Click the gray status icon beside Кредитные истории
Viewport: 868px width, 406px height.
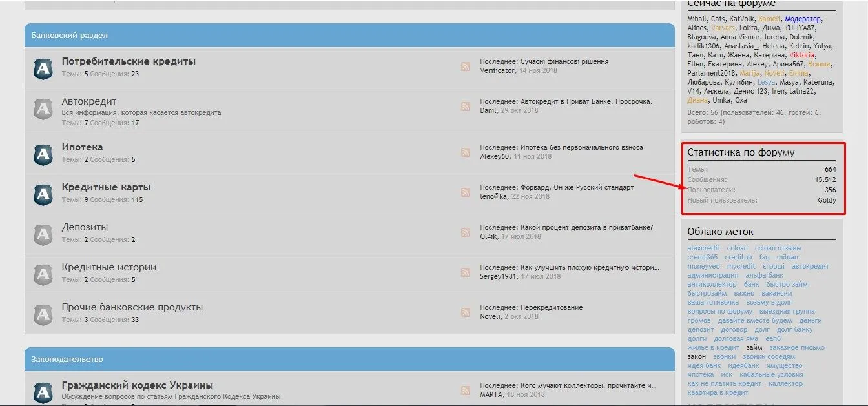43,274
